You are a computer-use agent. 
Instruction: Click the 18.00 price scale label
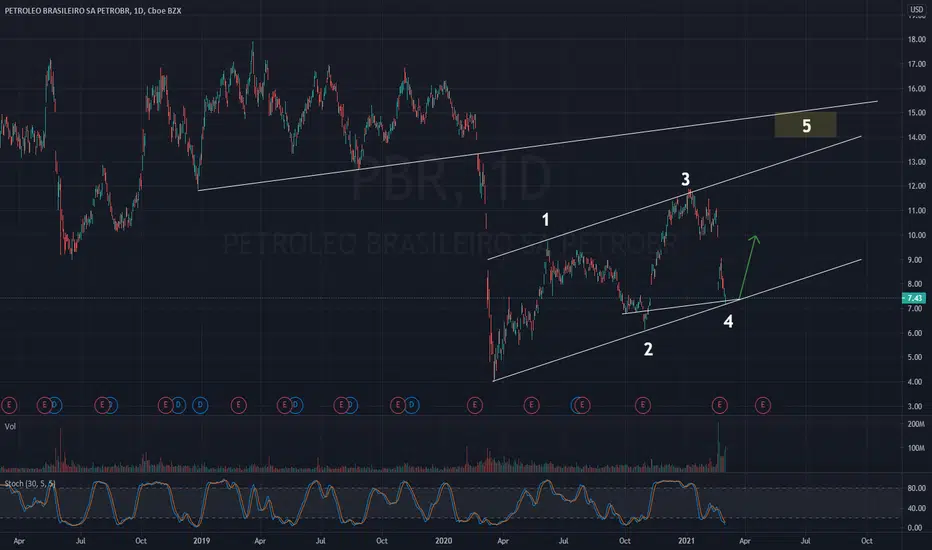[917, 40]
